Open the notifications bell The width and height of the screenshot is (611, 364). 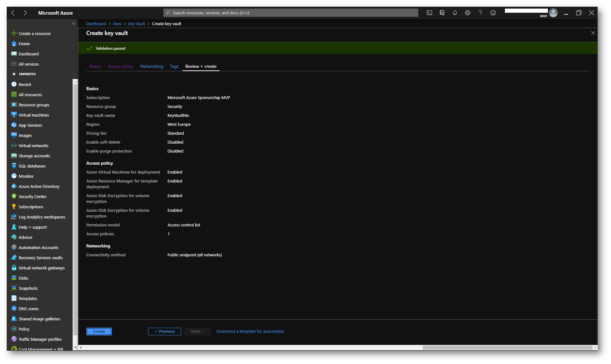point(455,13)
